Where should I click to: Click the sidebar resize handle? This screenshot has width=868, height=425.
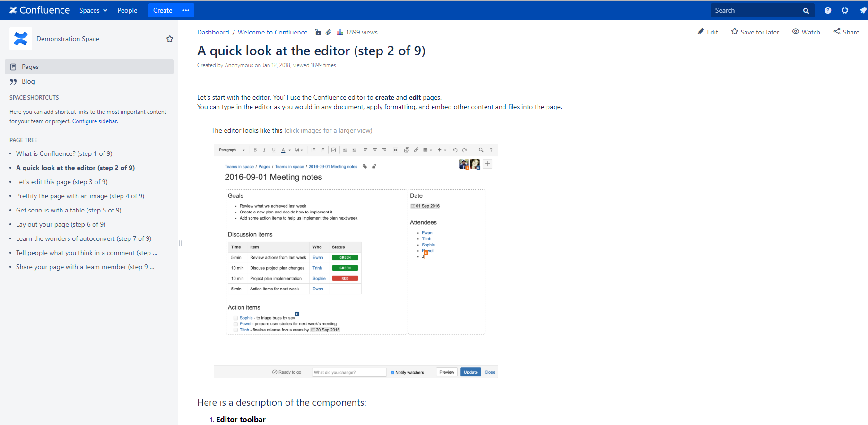[180, 243]
